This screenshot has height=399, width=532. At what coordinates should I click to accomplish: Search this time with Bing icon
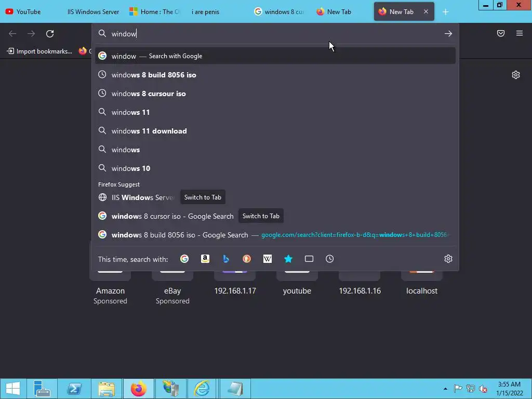tap(226, 259)
